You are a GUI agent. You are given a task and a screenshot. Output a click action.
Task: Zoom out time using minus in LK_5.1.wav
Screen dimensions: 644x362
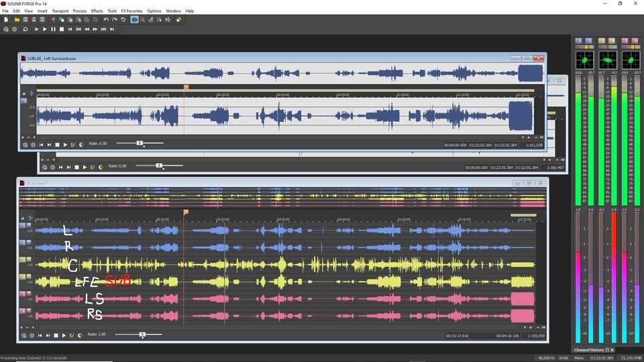[538, 328]
